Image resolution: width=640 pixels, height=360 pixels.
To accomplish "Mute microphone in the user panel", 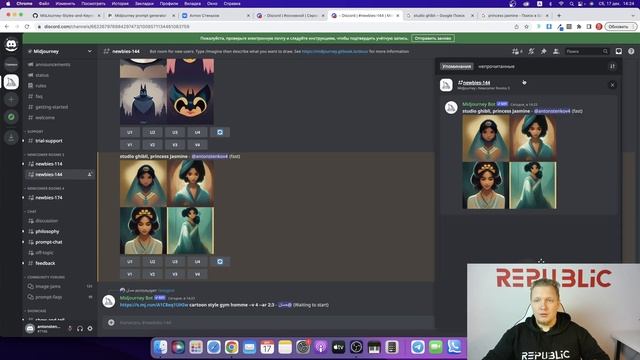I will coord(70,328).
